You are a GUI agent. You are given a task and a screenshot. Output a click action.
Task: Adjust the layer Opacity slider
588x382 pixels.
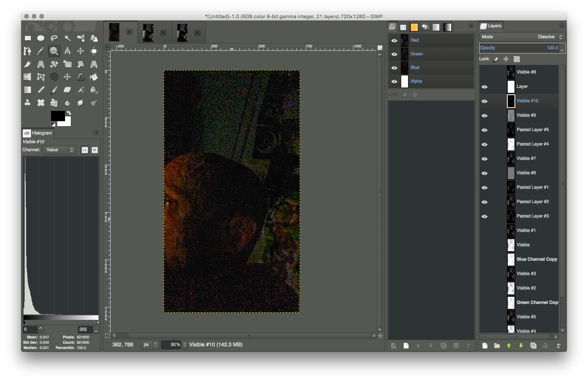click(x=519, y=48)
